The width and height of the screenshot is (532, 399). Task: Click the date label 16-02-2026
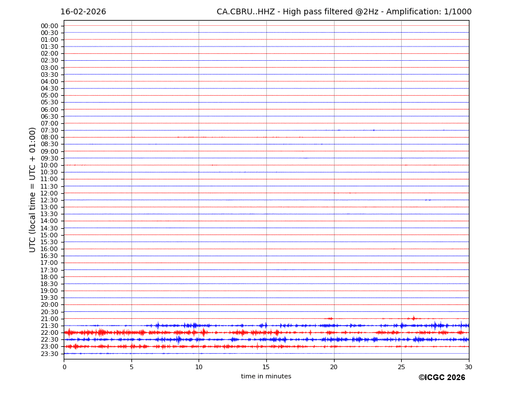(x=83, y=12)
